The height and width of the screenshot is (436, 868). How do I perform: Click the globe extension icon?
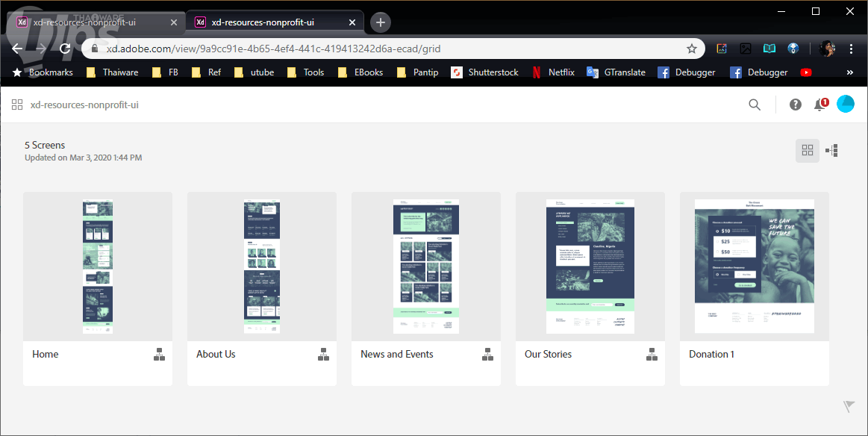(x=793, y=49)
